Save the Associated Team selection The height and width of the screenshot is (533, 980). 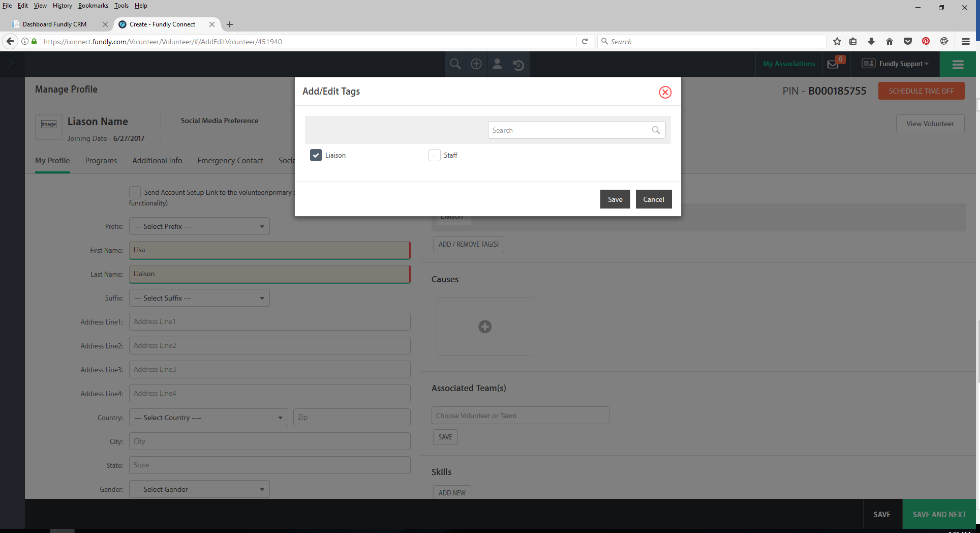(x=445, y=437)
